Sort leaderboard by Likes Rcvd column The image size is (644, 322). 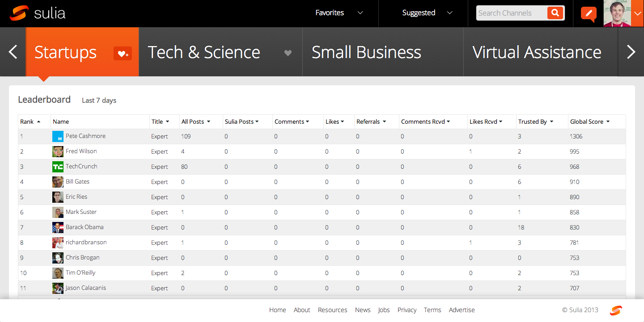click(486, 121)
